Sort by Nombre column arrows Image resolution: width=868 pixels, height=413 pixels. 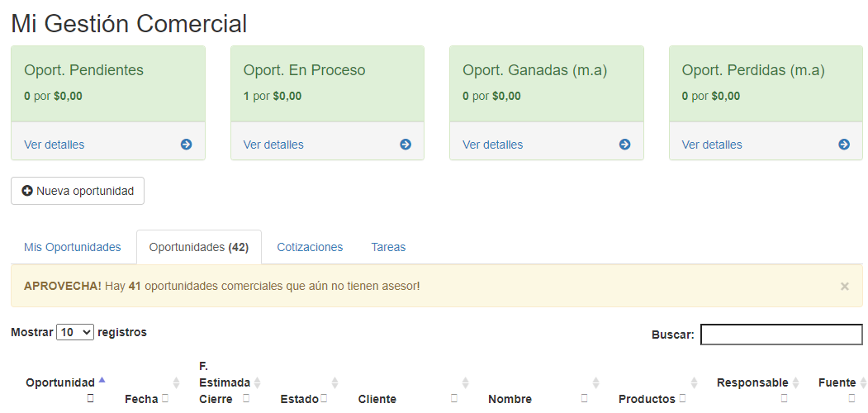click(x=595, y=382)
